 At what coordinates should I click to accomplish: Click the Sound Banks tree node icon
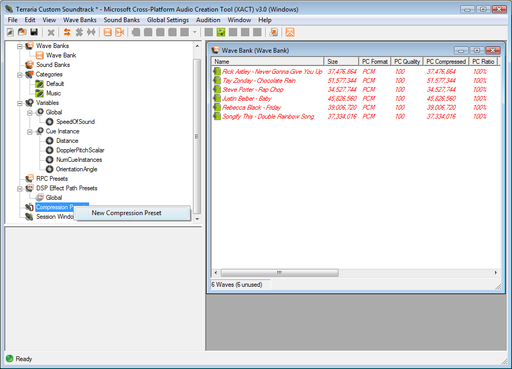click(30, 65)
